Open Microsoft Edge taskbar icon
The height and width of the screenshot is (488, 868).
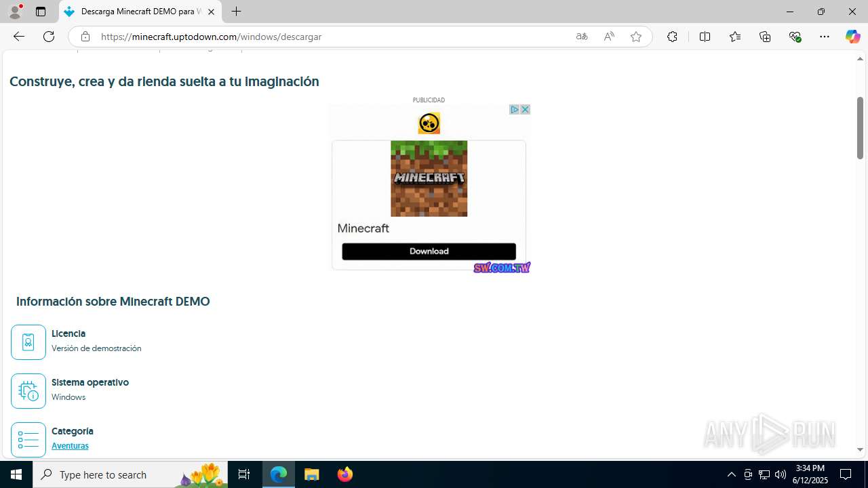click(x=279, y=474)
